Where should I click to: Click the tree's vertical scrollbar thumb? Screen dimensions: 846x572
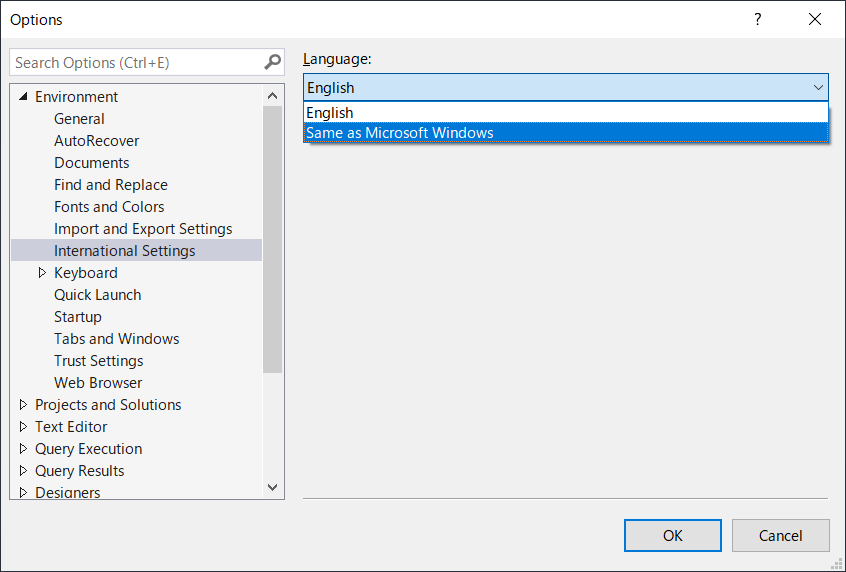(x=272, y=240)
